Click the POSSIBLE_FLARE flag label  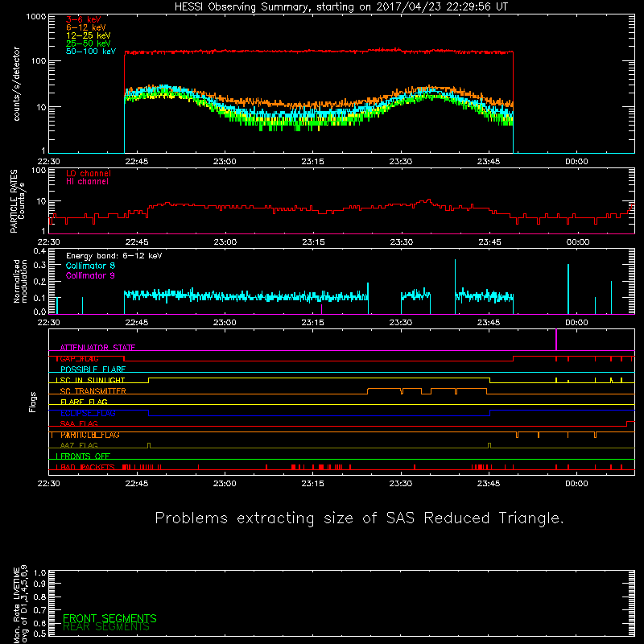[93, 369]
